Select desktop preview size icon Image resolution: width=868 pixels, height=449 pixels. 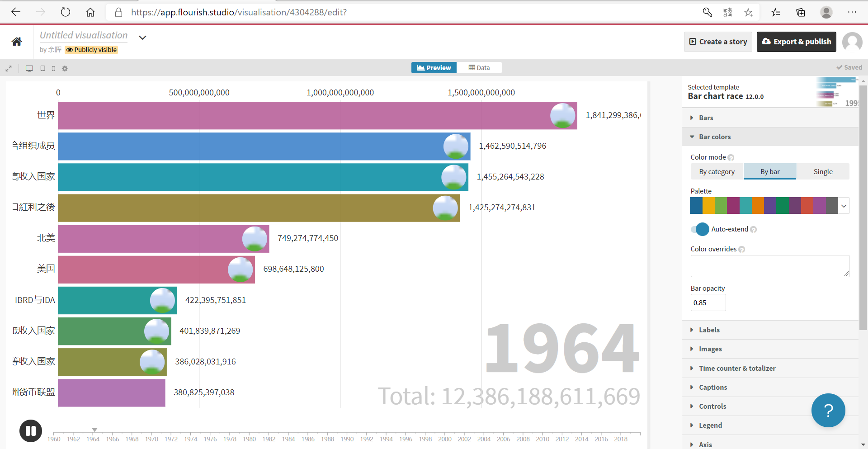coord(29,68)
